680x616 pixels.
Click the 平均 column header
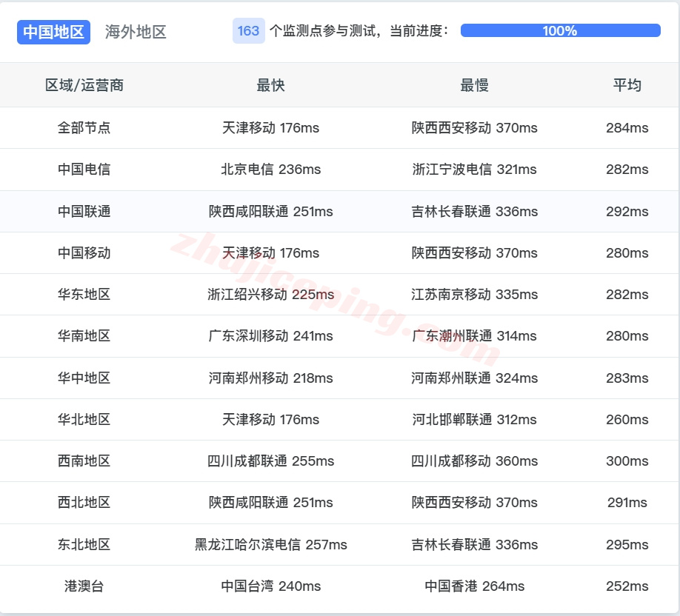click(x=627, y=85)
